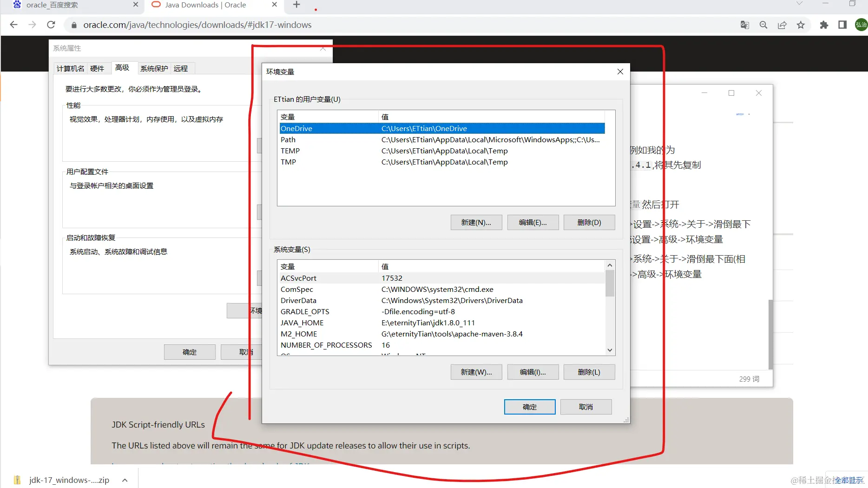Click 删除(L) for system variables
This screenshot has height=488, width=868.
(x=589, y=372)
